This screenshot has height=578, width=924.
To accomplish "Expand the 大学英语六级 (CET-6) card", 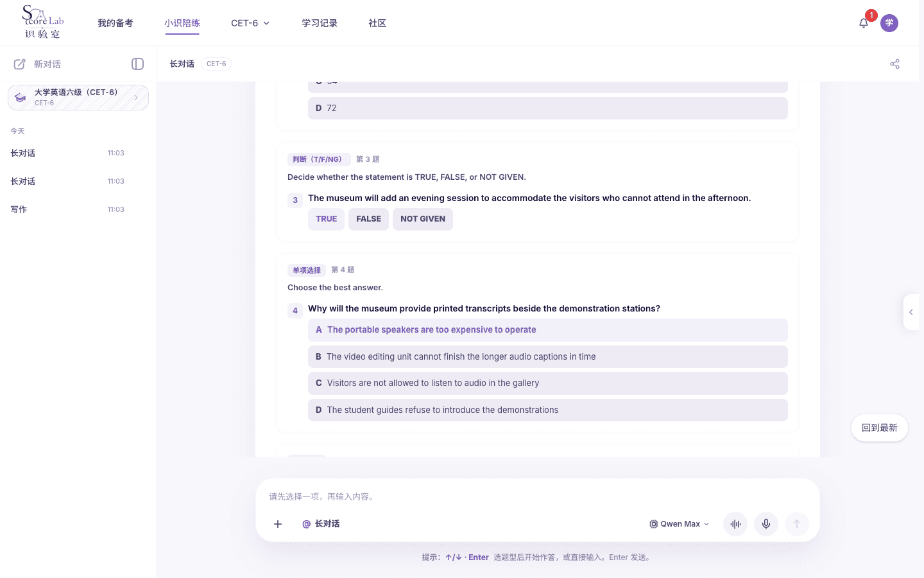I will pyautogui.click(x=78, y=98).
